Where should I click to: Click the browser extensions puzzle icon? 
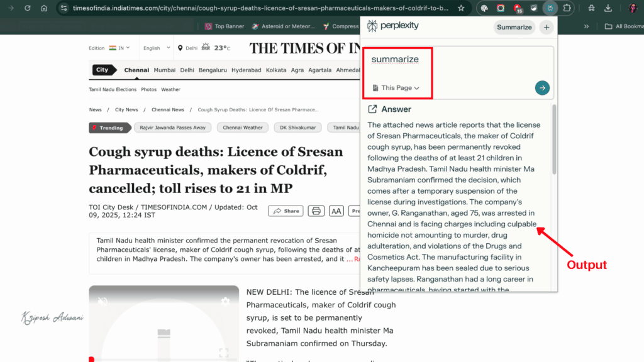click(x=566, y=8)
